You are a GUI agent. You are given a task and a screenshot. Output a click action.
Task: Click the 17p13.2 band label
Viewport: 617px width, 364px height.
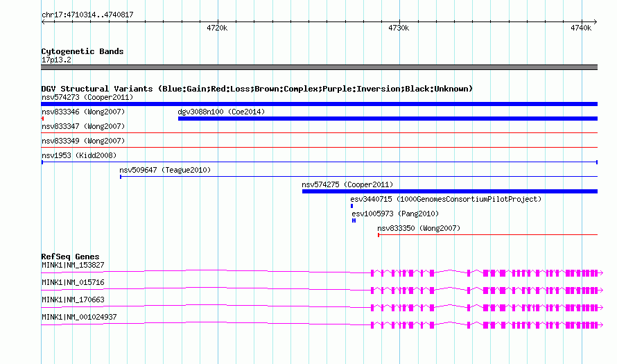click(x=56, y=60)
